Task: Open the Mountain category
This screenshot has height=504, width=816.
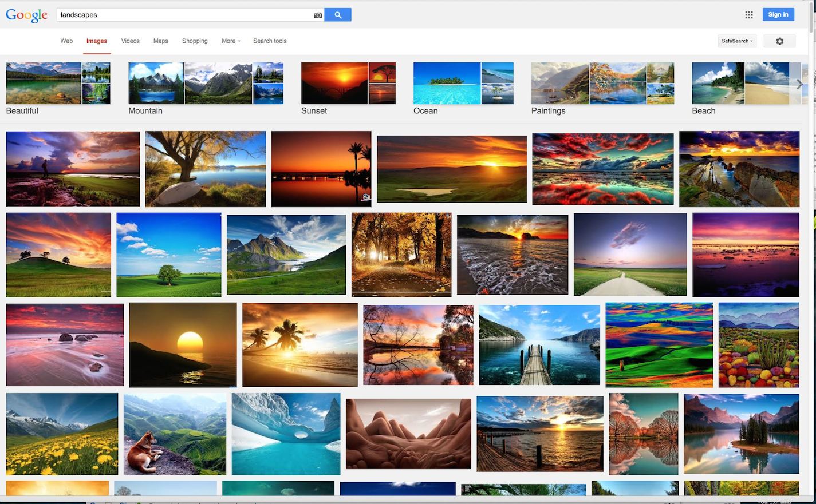Action: [x=206, y=89]
